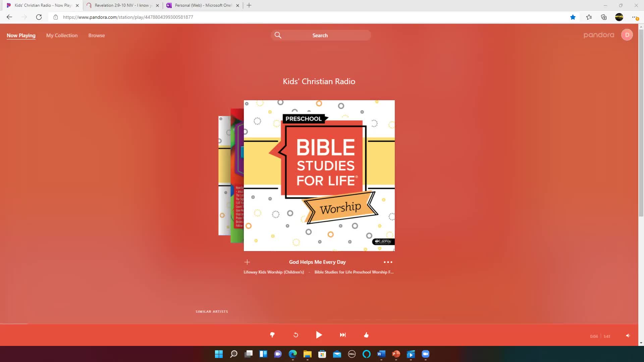Open the Teams Chat taskbar icon
This screenshot has width=644, height=362.
278,354
